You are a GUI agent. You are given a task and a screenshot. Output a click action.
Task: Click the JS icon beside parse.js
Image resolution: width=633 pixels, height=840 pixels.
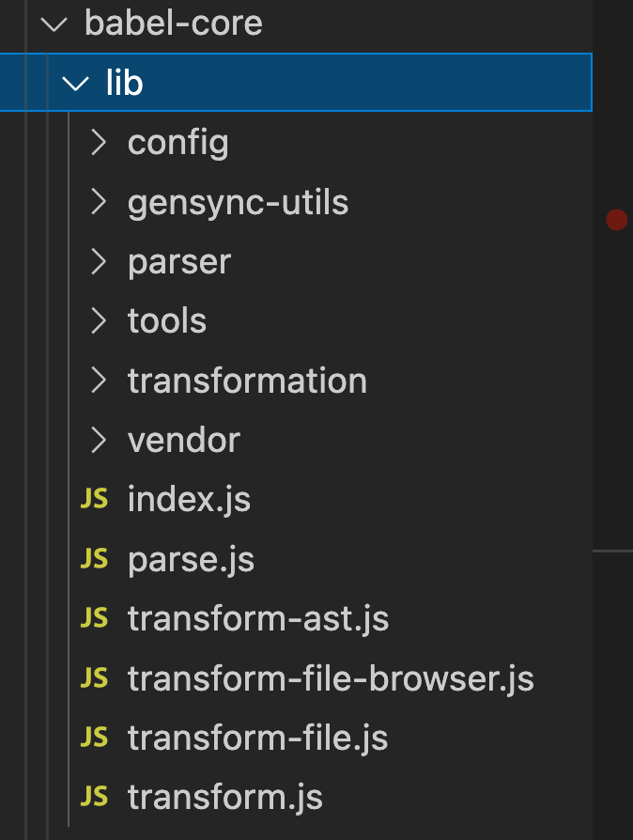[x=95, y=558]
